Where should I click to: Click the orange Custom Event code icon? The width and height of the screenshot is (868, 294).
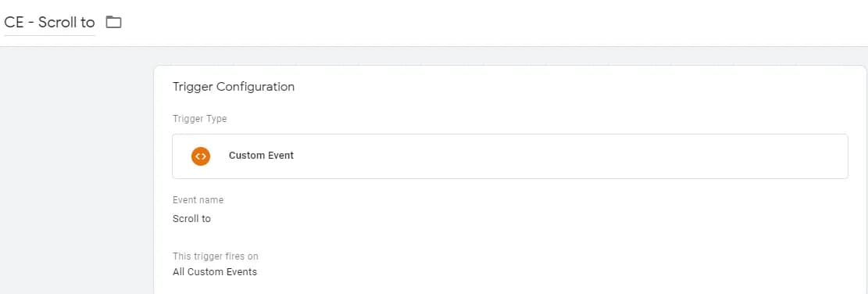(x=200, y=156)
